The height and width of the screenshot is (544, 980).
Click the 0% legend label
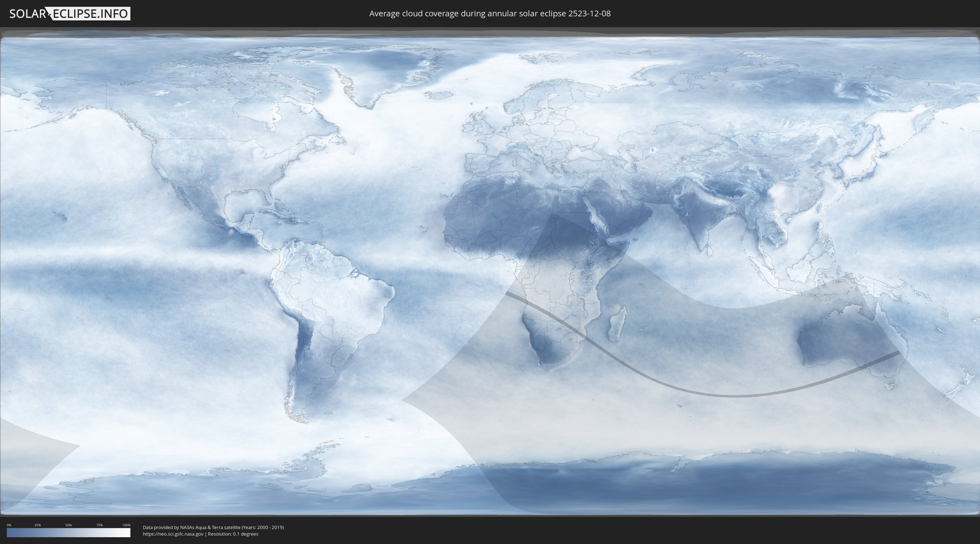point(9,525)
